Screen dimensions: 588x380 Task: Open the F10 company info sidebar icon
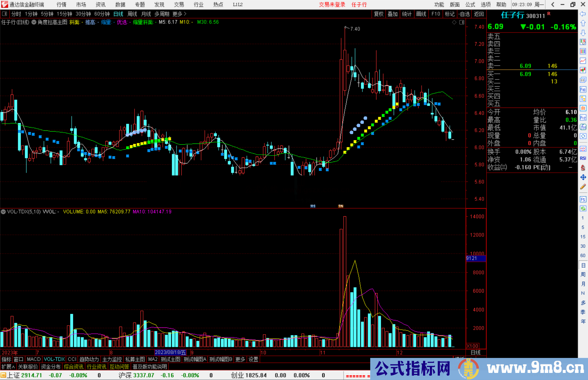click(583, 89)
